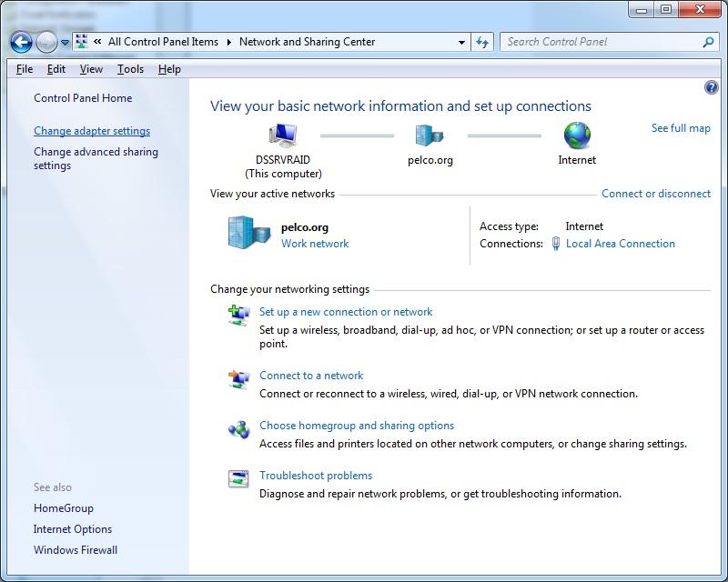Click the adapter icon beside Local Area Connection
728x582 pixels.
[556, 244]
